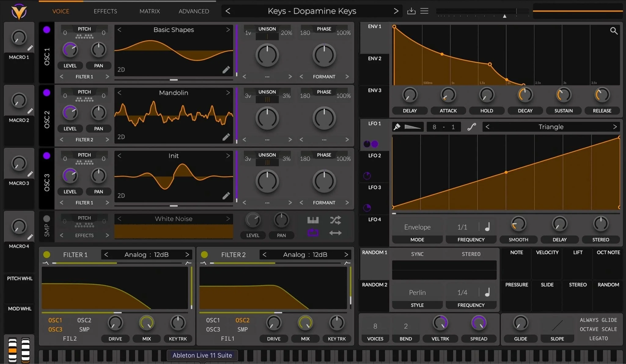626x364 pixels.
Task: Previous Filter 2 type arrow
Action: click(x=264, y=255)
